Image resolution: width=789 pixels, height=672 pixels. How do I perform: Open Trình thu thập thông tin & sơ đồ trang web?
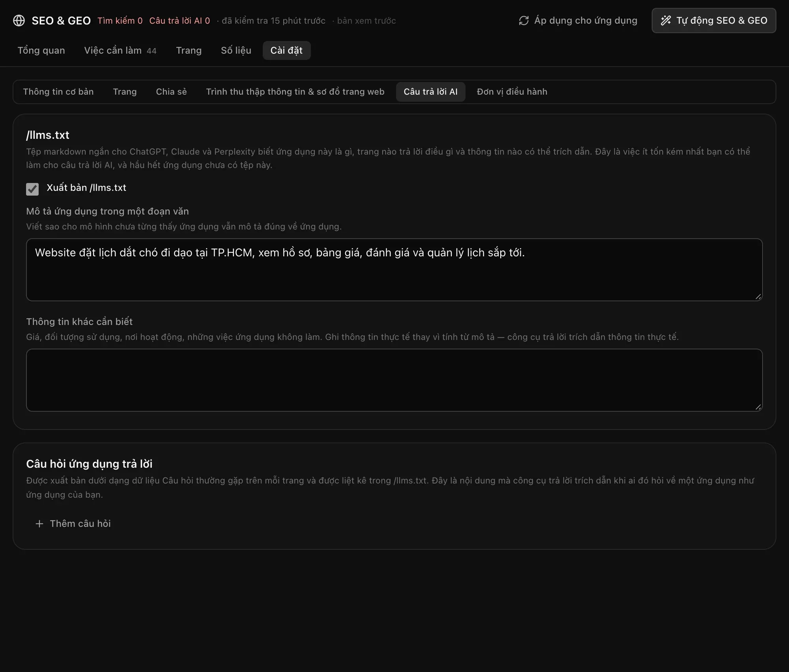(295, 92)
